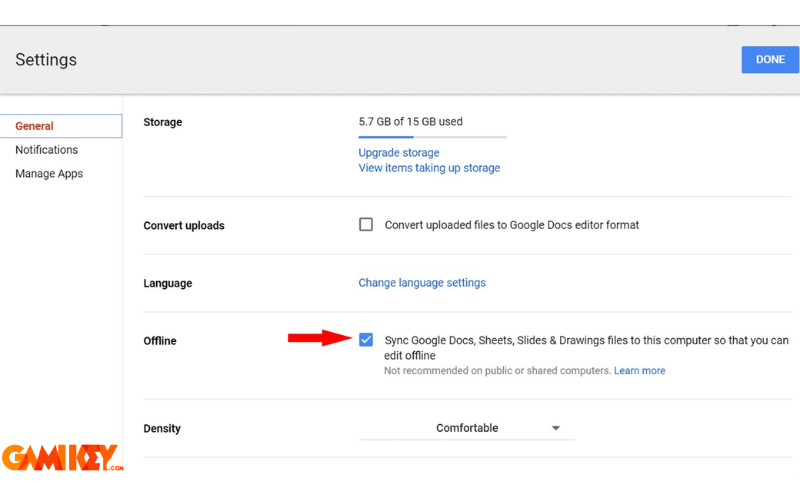Click Change language settings link

(422, 283)
